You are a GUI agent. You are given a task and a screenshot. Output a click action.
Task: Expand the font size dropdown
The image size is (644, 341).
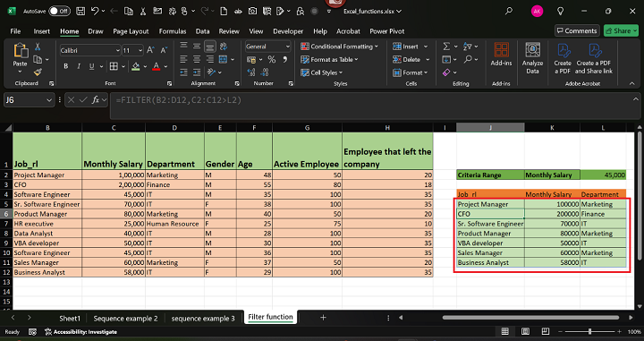pos(140,50)
